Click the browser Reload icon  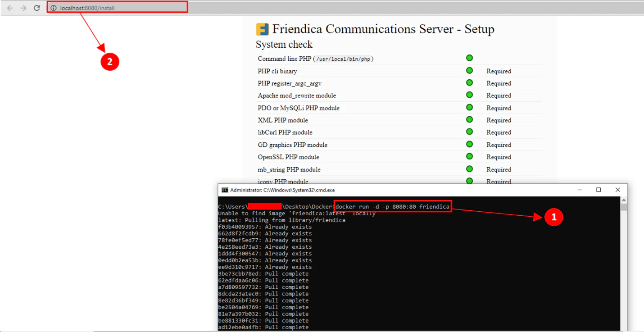click(x=37, y=7)
